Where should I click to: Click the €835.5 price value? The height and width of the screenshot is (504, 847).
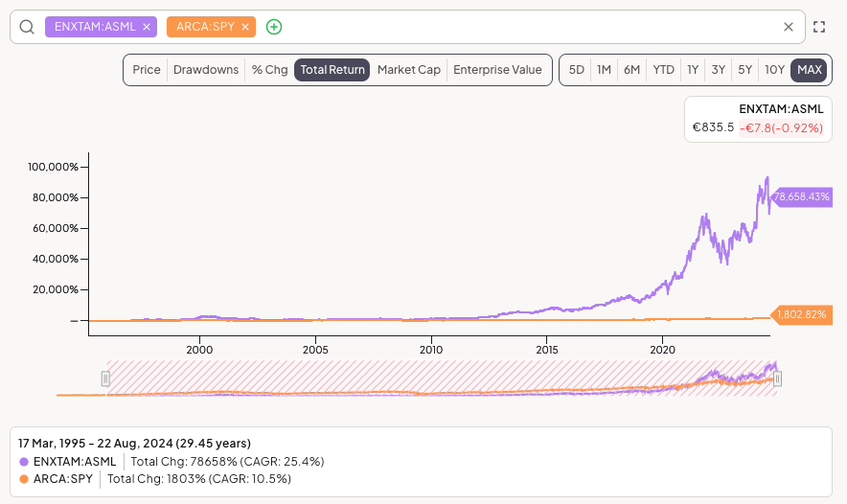click(x=713, y=127)
